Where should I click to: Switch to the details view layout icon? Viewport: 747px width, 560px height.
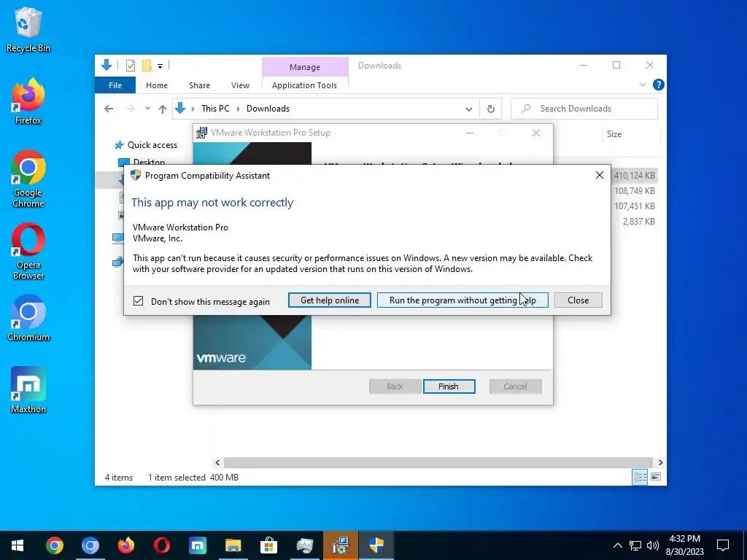coord(640,477)
